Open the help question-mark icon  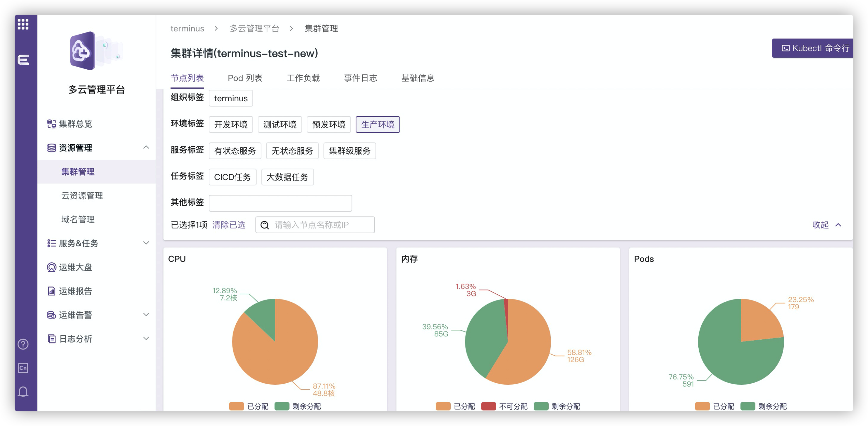22,344
